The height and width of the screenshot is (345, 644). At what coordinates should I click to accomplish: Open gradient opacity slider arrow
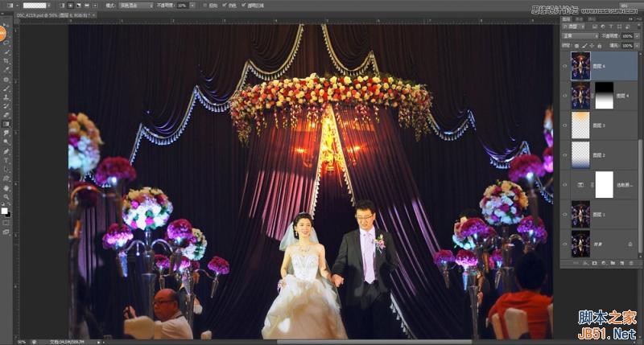(x=192, y=6)
